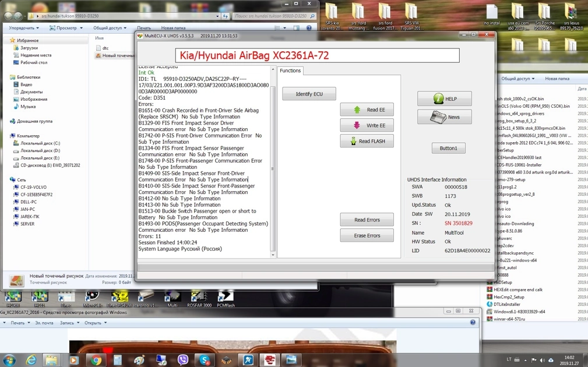
Task: Open ROSFAR 3000 desktop shortcut
Action: click(199, 299)
